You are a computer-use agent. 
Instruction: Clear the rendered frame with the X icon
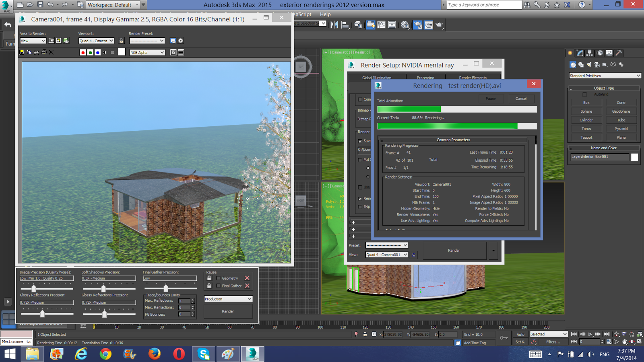(x=51, y=52)
